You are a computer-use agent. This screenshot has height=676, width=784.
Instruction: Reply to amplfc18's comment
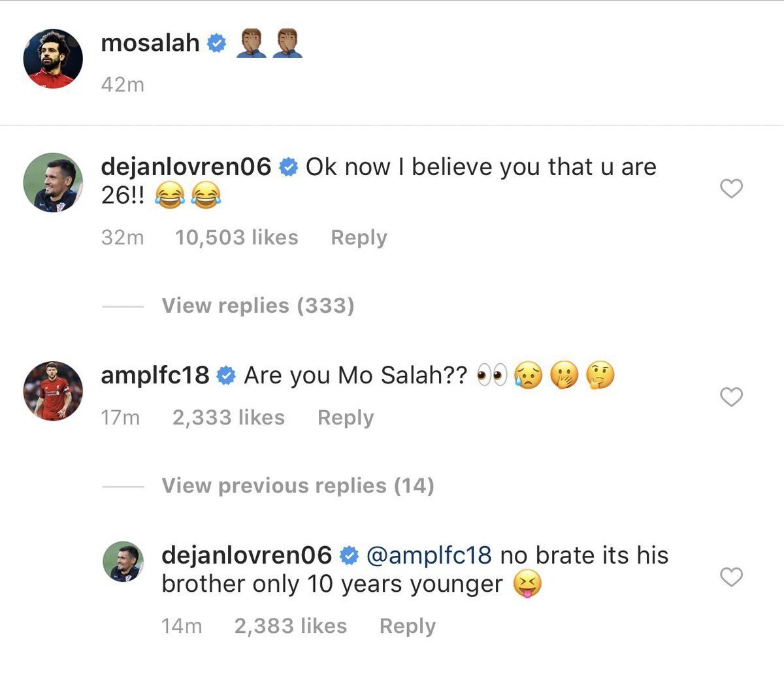pos(346,417)
